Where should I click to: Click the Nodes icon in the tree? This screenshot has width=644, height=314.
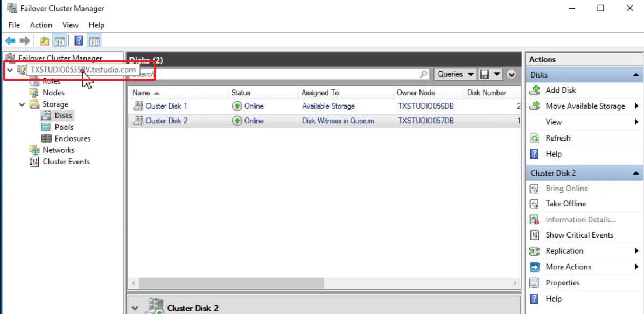tap(34, 93)
